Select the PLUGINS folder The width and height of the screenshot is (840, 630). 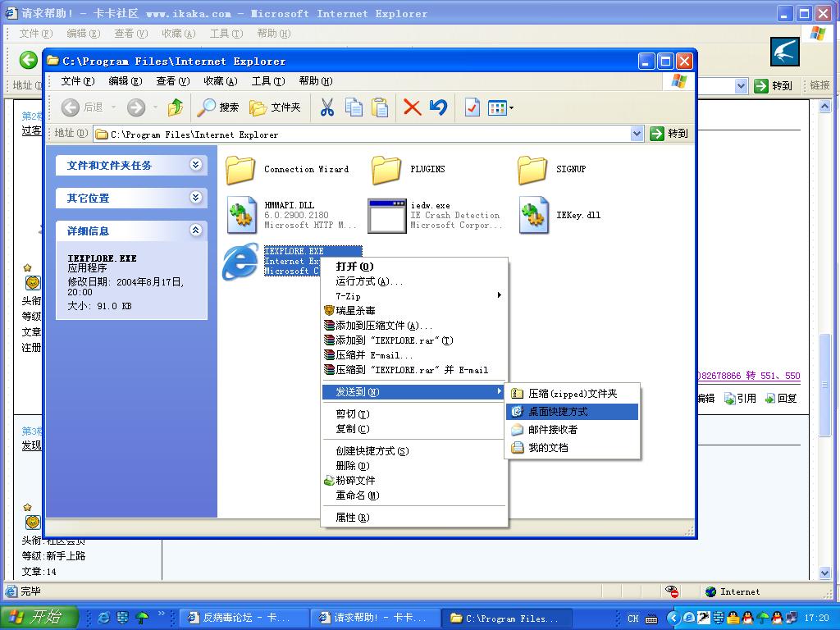pos(386,169)
